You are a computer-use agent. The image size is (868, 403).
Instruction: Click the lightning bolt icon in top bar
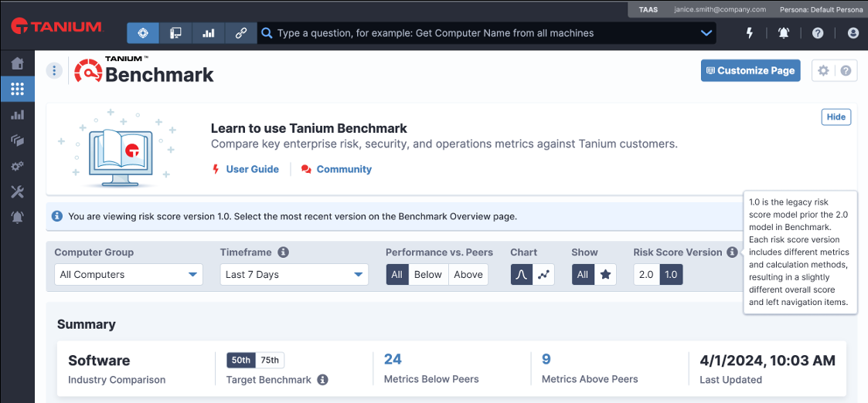[750, 33]
